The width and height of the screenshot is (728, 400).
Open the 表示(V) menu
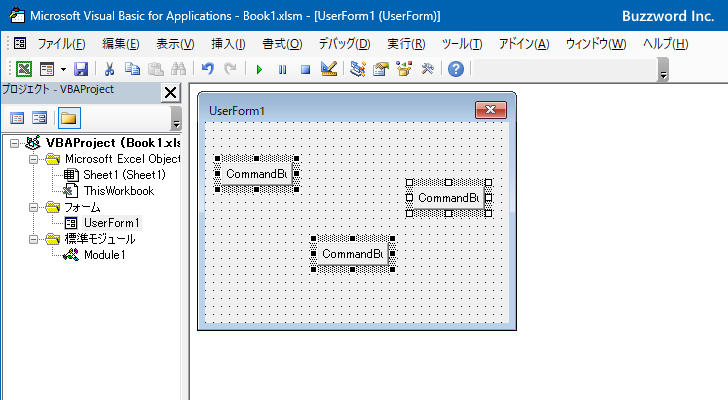click(x=175, y=44)
